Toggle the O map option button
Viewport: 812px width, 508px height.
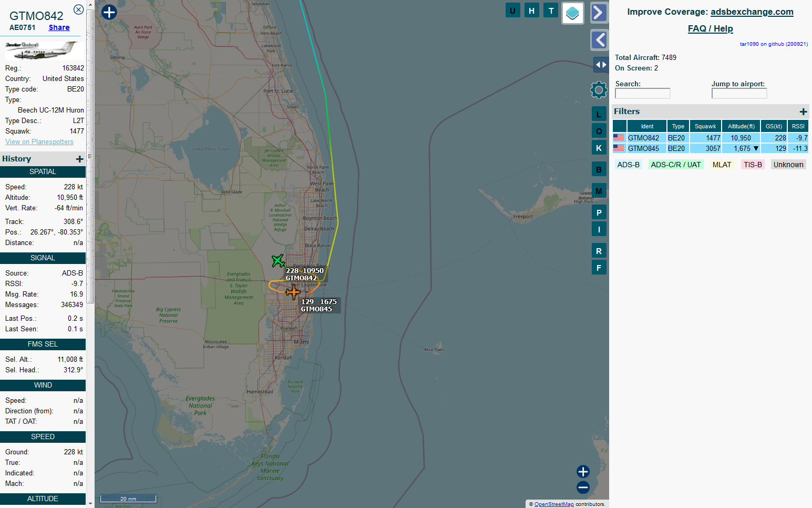pyautogui.click(x=599, y=131)
